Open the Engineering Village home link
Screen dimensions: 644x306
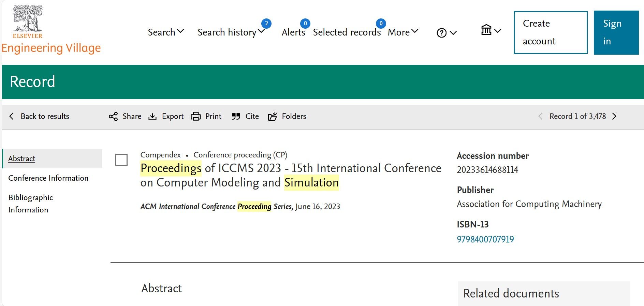pyautogui.click(x=51, y=48)
